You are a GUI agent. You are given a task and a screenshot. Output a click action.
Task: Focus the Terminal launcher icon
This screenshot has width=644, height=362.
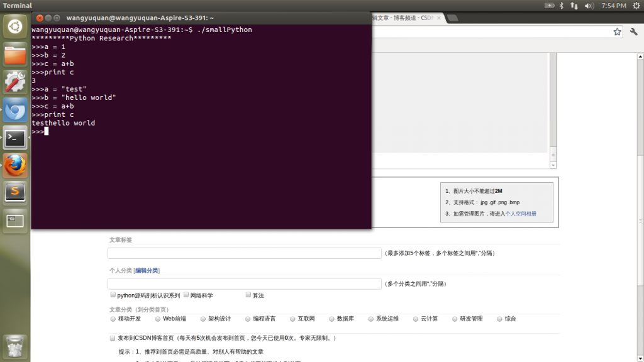[x=15, y=138]
